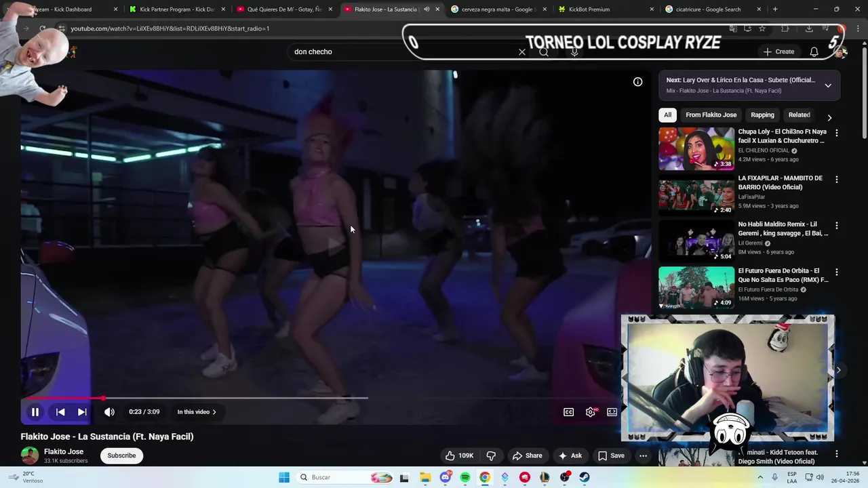This screenshot has height=488, width=868.
Task: Open Discord from taskbar
Action: 446,477
